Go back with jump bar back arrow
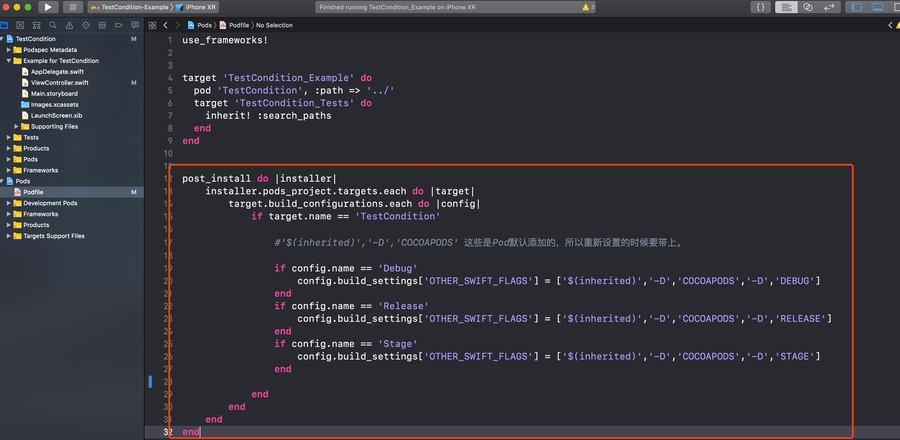The image size is (900, 440). coord(165,25)
